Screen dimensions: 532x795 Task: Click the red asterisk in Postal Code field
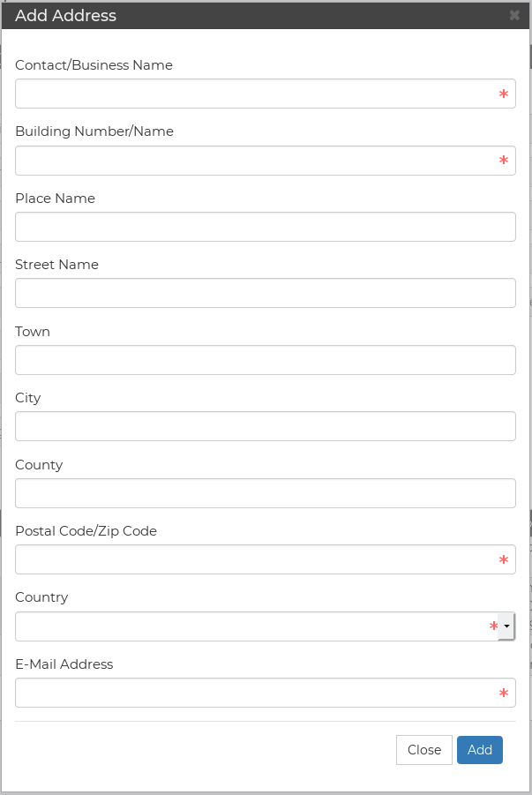(x=504, y=559)
